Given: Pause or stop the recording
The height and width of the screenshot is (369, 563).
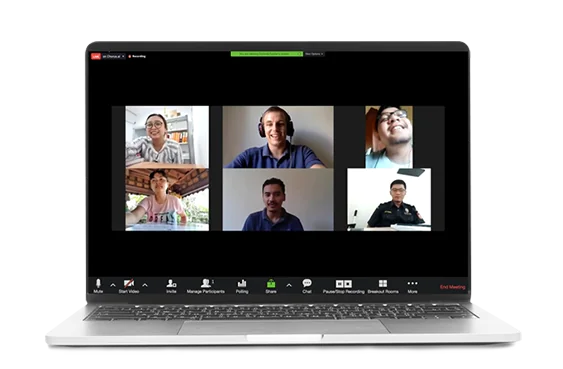Looking at the screenshot, I should coord(344,286).
